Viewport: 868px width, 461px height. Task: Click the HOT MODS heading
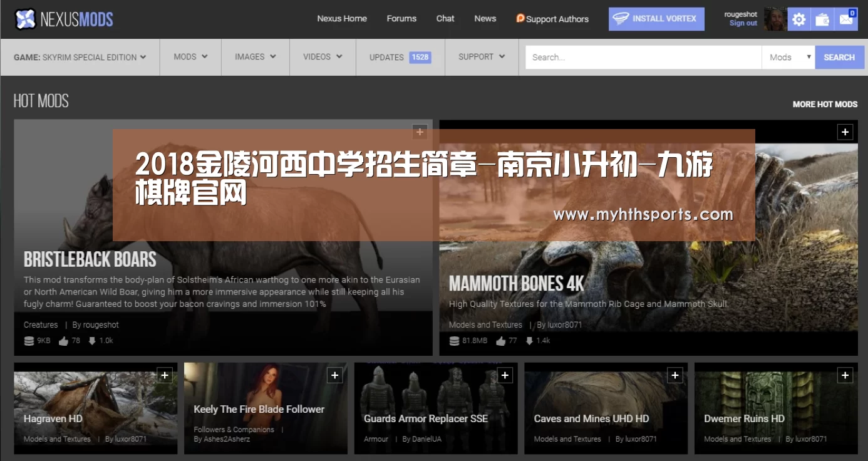click(x=41, y=101)
